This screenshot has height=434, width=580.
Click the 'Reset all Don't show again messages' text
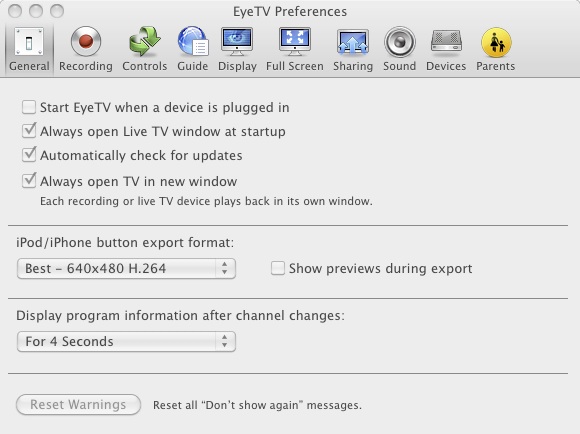pos(257,405)
